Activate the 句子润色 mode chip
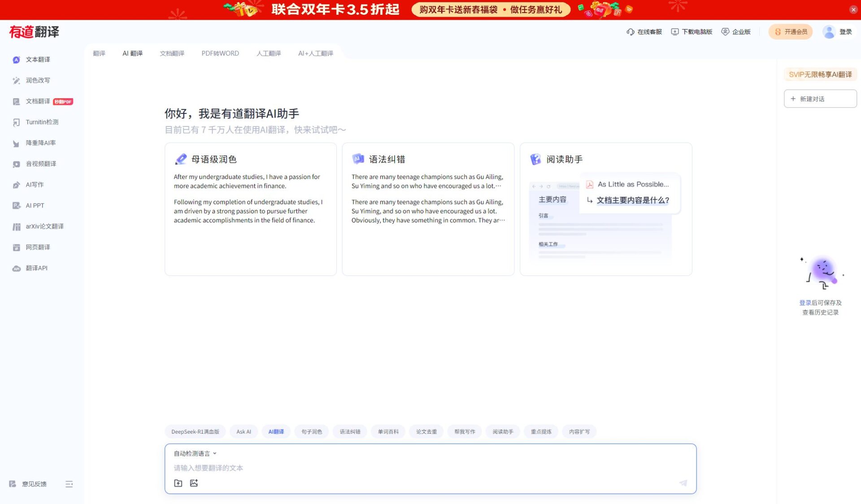Image resolution: width=861 pixels, height=504 pixels. pyautogui.click(x=311, y=431)
